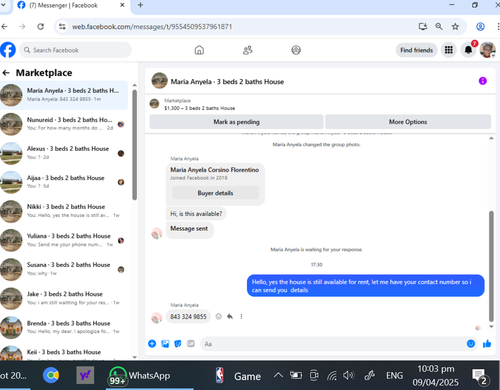Open a new browser tab
Viewport: 500px width, 390px height.
point(140,5)
